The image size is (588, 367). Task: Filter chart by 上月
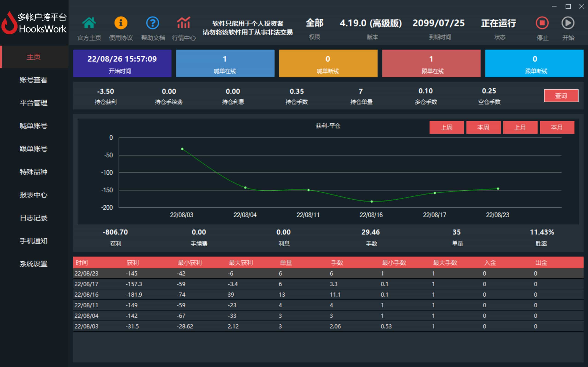520,127
